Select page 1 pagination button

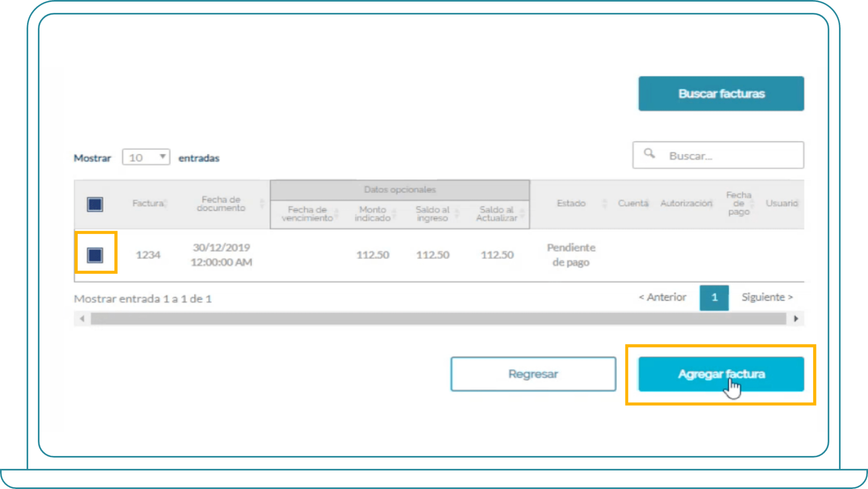[714, 298]
